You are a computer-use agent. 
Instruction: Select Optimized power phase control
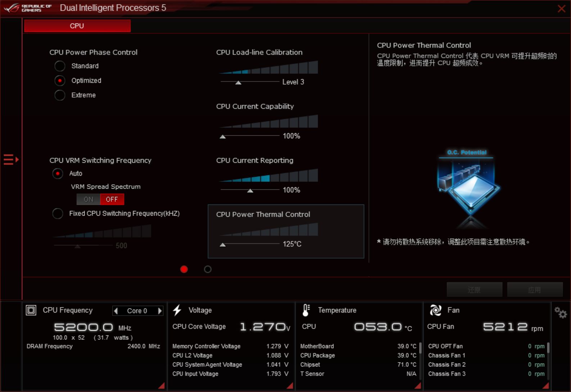tap(60, 81)
